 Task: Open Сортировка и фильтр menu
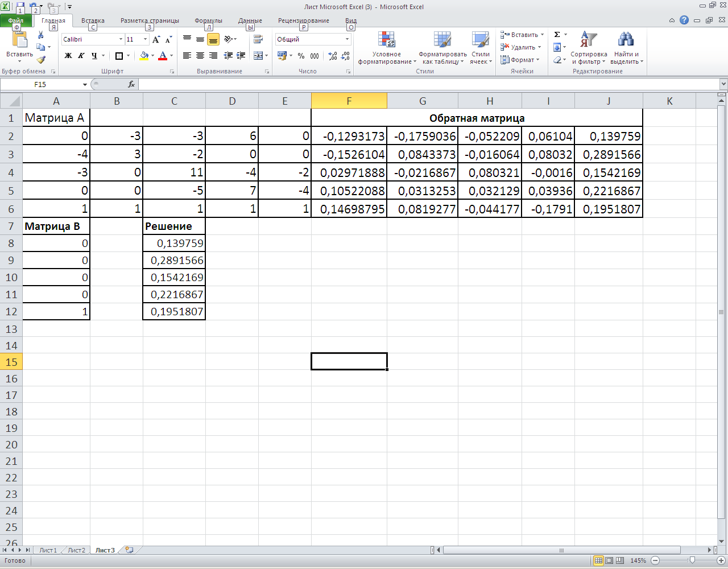pos(589,48)
